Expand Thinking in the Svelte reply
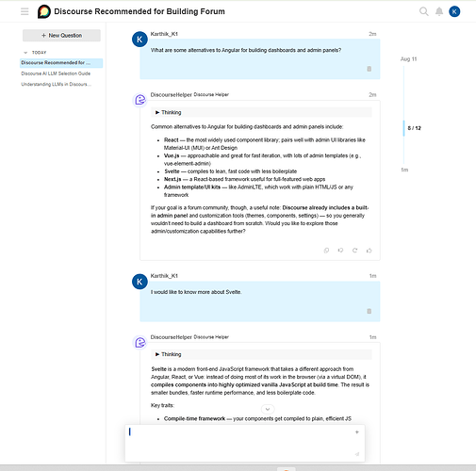Viewport: 476px width, 471px height. (168, 354)
